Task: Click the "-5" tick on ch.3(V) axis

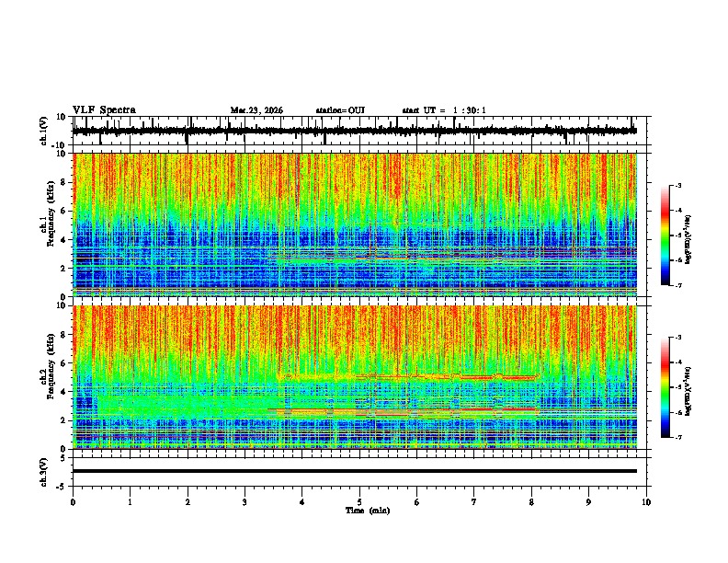Action: [62, 487]
